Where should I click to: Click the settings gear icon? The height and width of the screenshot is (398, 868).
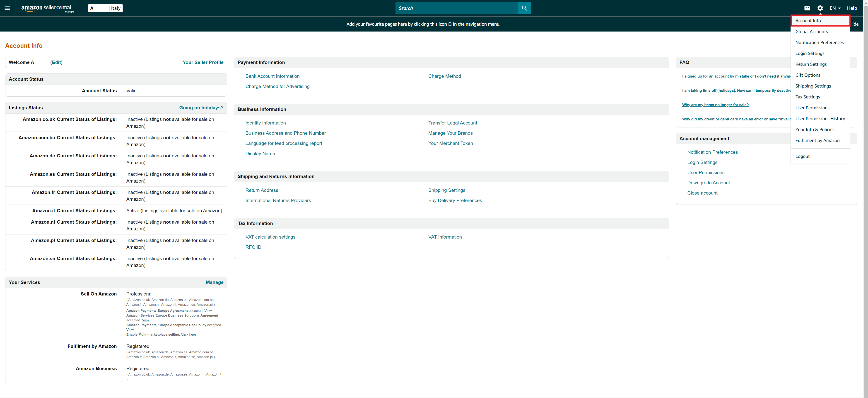pyautogui.click(x=820, y=8)
